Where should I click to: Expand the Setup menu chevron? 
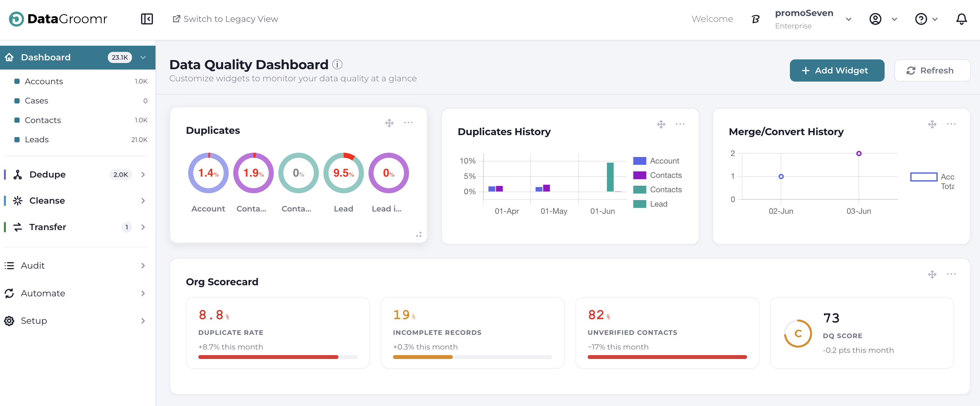143,320
